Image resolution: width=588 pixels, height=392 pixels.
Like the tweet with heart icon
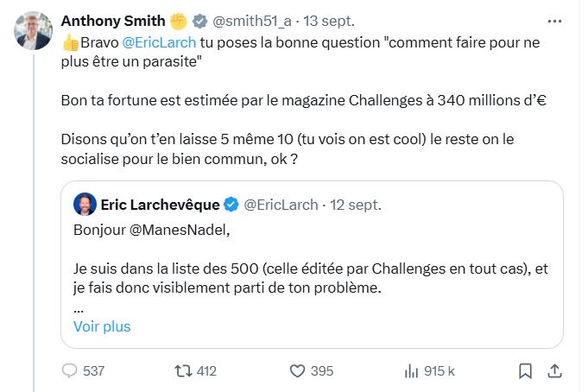tap(298, 370)
